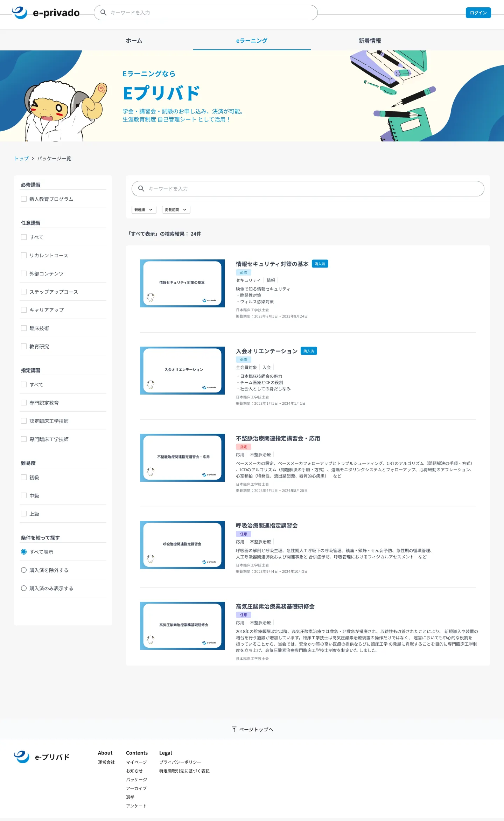Enable the リカレントコース filter checkbox
The width and height of the screenshot is (504, 821).
(x=24, y=255)
